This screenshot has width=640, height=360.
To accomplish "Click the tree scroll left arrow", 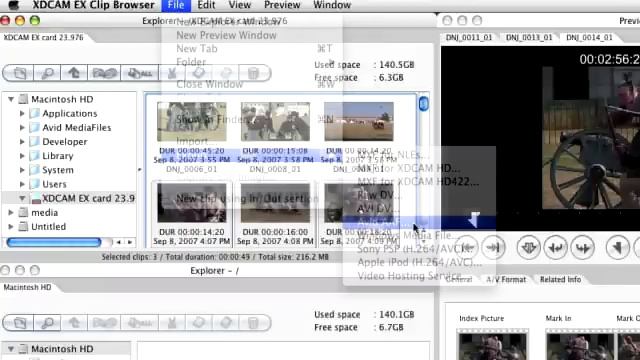I will [118, 242].
